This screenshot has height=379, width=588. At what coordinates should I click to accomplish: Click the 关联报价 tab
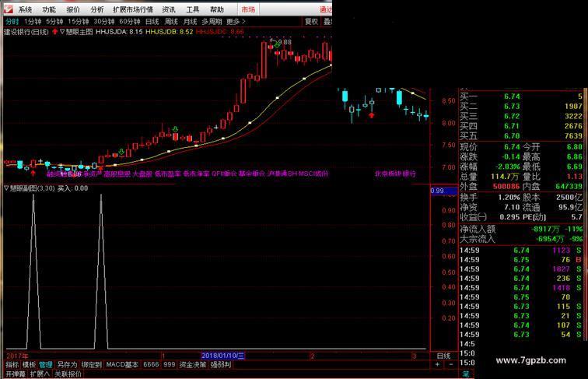coord(68,374)
